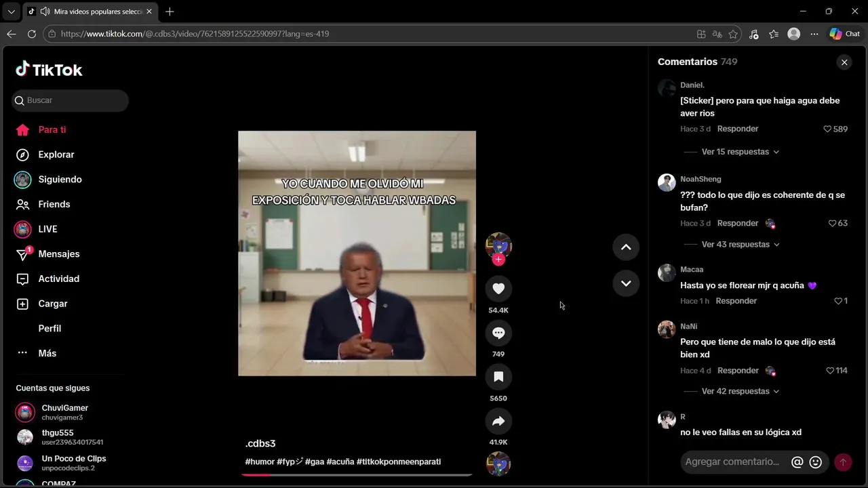The width and height of the screenshot is (868, 488).
Task: Open the LIVE section
Action: point(36,229)
